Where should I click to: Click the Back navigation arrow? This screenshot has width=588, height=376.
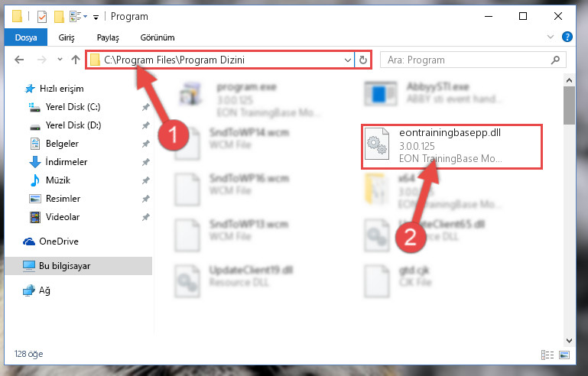click(19, 60)
